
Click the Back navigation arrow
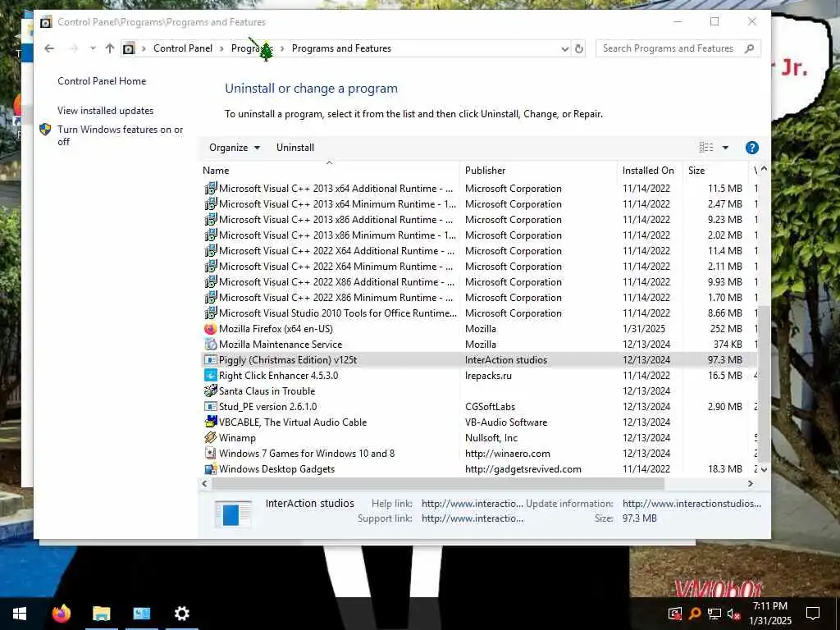[x=49, y=48]
